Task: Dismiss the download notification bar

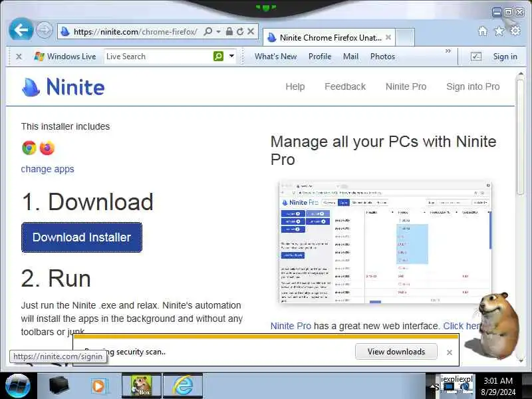Action: coord(450,352)
